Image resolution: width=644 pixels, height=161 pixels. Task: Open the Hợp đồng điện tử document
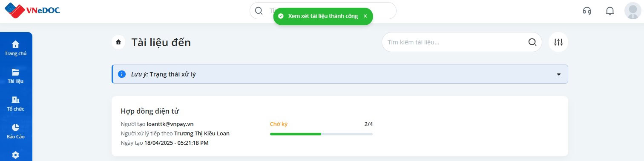[x=150, y=111]
